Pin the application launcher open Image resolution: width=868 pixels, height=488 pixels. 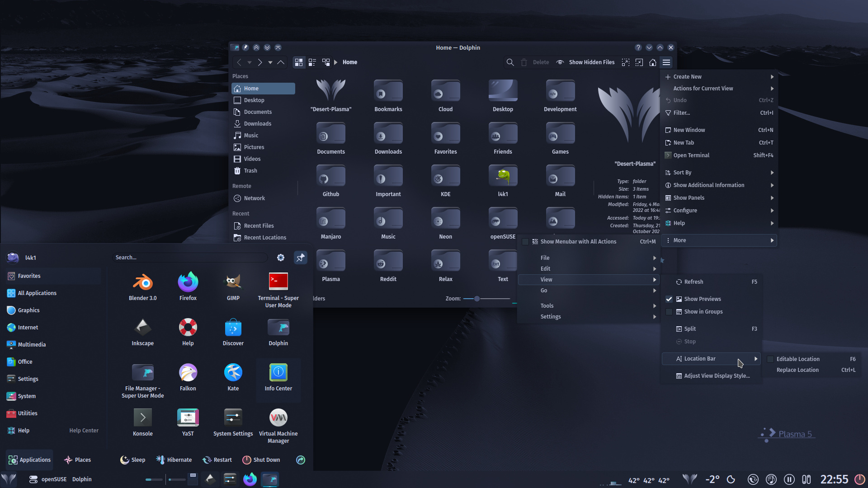click(300, 258)
